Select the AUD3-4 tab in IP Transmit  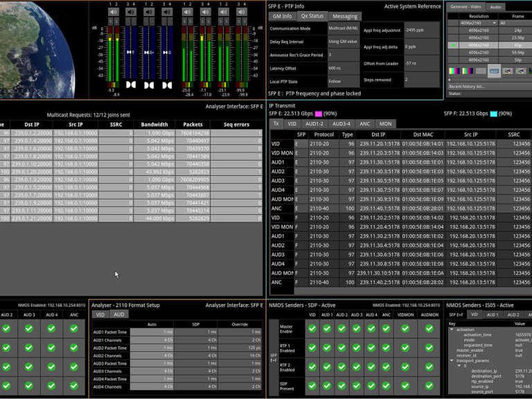click(341, 124)
